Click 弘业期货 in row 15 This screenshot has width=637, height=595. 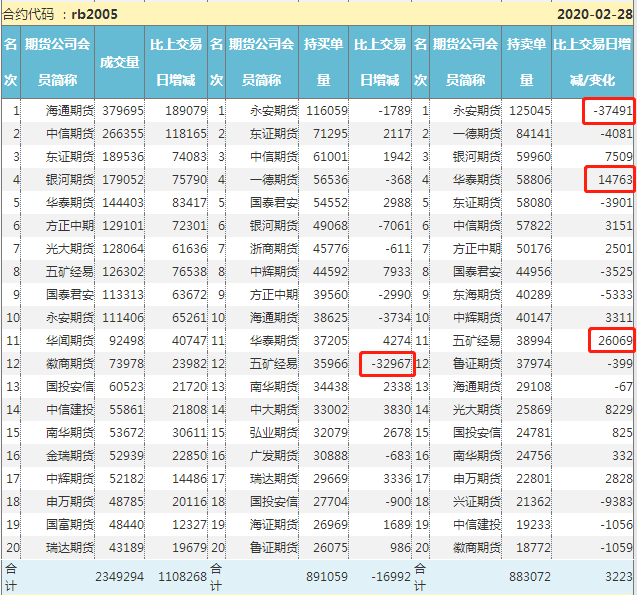274,433
